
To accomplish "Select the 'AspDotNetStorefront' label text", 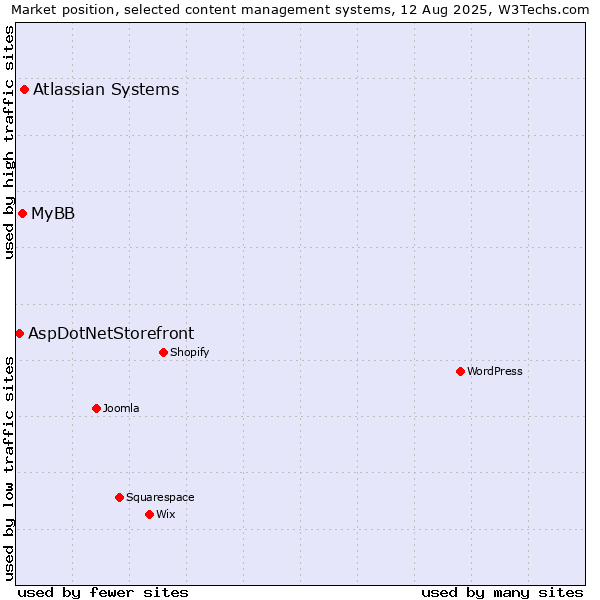I will [x=111, y=334].
